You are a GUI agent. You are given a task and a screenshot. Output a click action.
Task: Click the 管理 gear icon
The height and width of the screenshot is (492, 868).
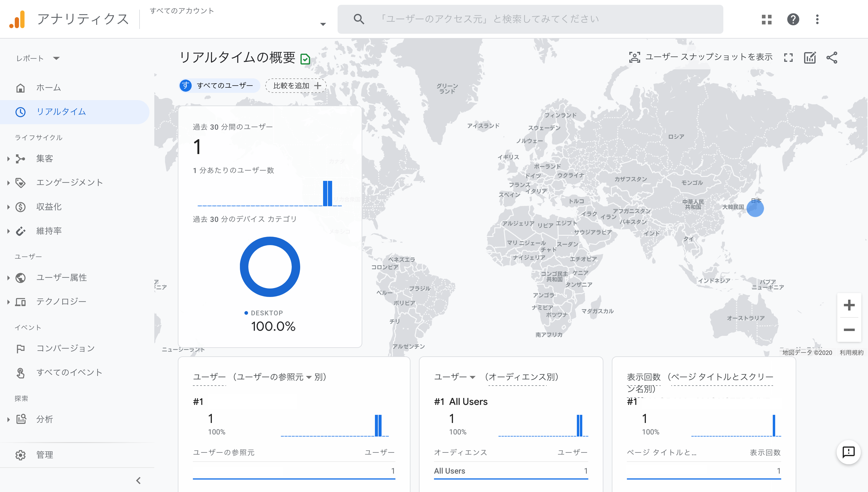coord(20,455)
